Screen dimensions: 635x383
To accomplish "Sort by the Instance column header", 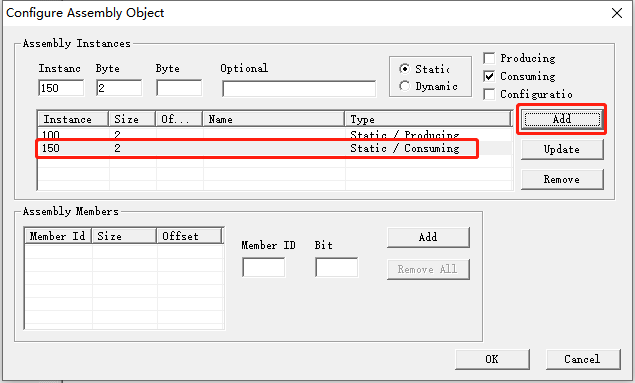I will coord(73,119).
